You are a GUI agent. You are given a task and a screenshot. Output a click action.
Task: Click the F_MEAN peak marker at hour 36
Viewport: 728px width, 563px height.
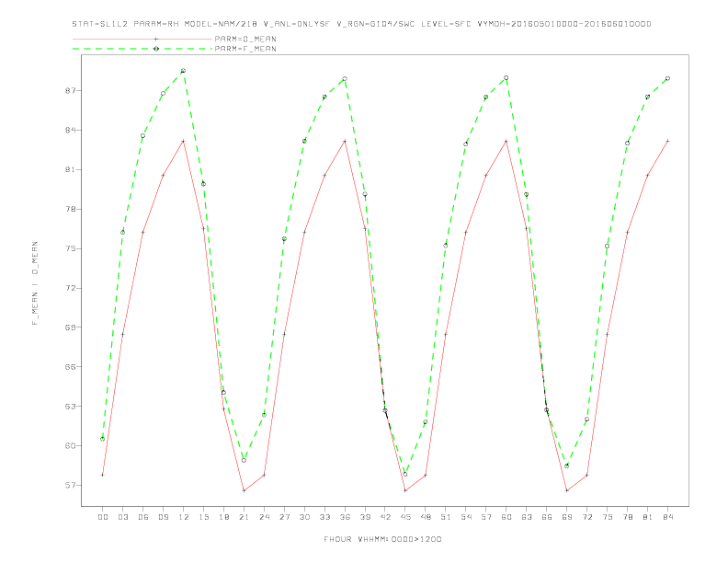(x=345, y=79)
